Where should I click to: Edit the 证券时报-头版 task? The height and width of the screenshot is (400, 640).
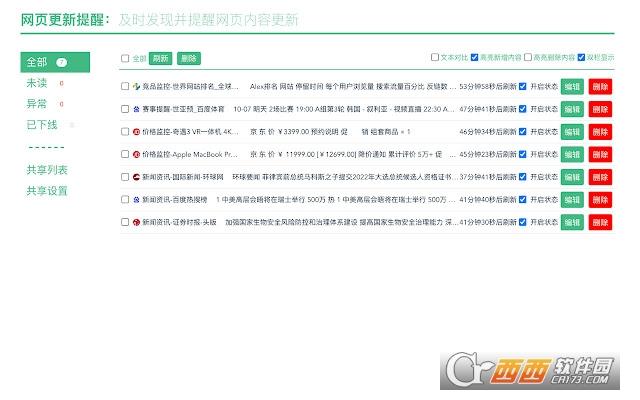point(572,222)
